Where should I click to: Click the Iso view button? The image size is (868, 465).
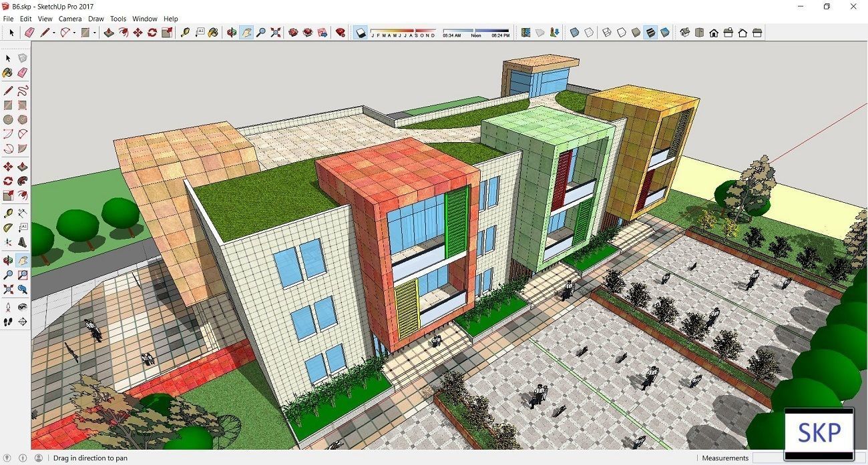[x=684, y=33]
